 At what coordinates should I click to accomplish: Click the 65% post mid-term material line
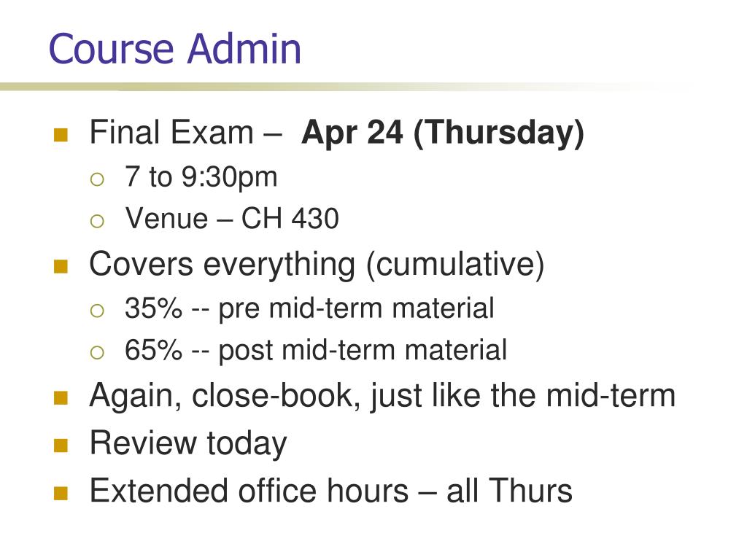(316, 351)
